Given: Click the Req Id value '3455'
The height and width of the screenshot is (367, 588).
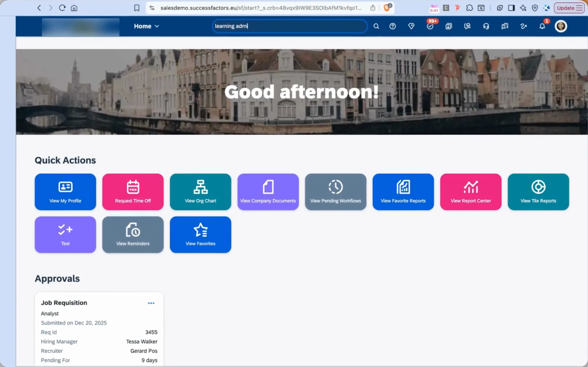Looking at the screenshot, I should 151,332.
